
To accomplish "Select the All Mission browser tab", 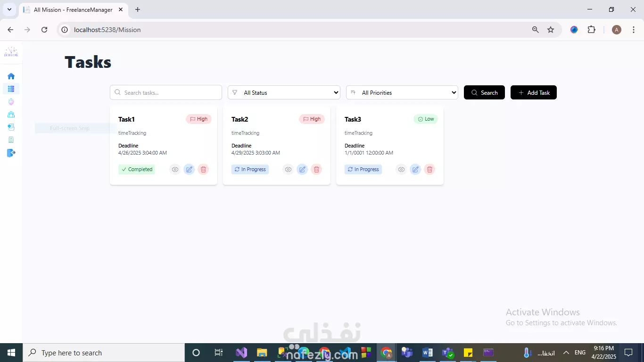I will pyautogui.click(x=73, y=9).
